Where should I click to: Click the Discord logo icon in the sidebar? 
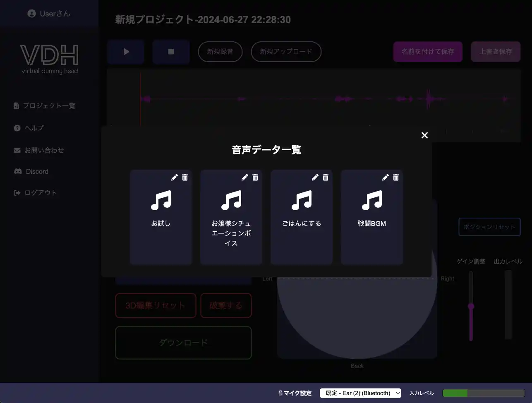[18, 171]
